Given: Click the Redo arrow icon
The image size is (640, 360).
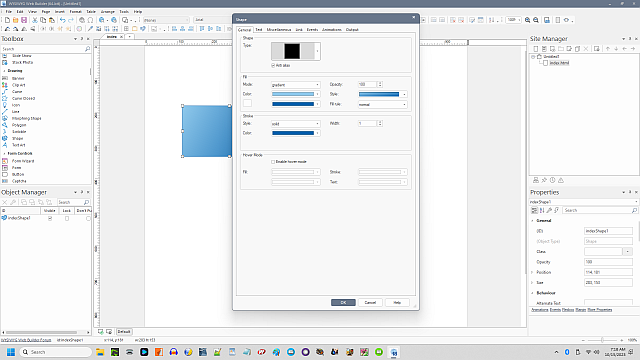Looking at the screenshot, I should 71,20.
